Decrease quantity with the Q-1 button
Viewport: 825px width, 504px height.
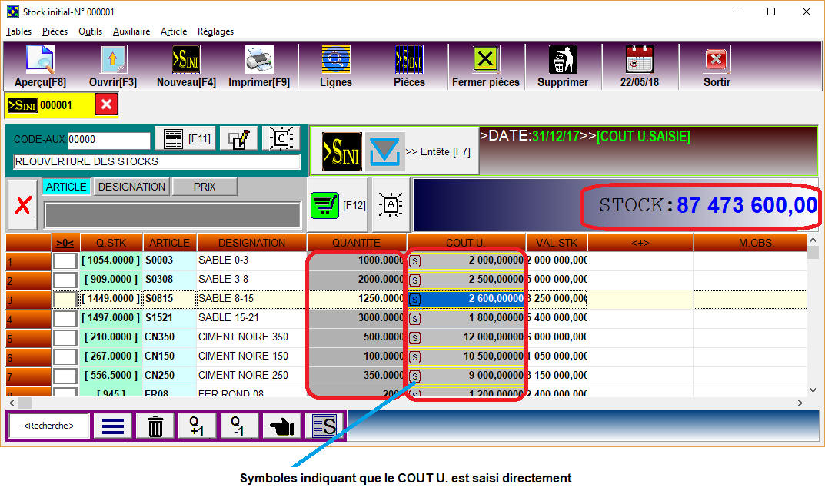point(239,426)
